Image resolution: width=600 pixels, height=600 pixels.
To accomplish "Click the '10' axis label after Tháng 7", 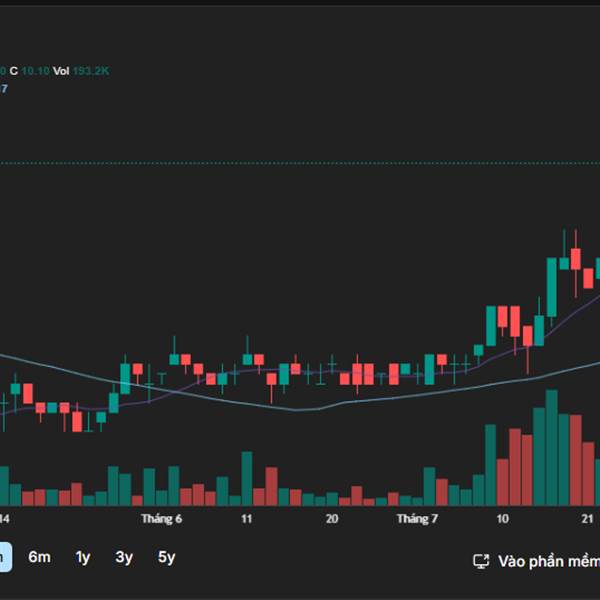I will [502, 519].
